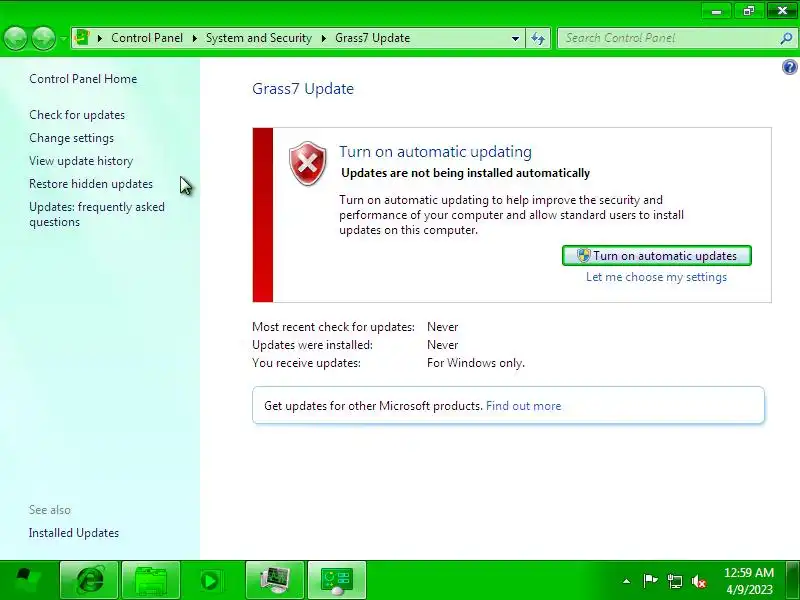Open Change settings
This screenshot has height=600, width=800.
(71, 138)
